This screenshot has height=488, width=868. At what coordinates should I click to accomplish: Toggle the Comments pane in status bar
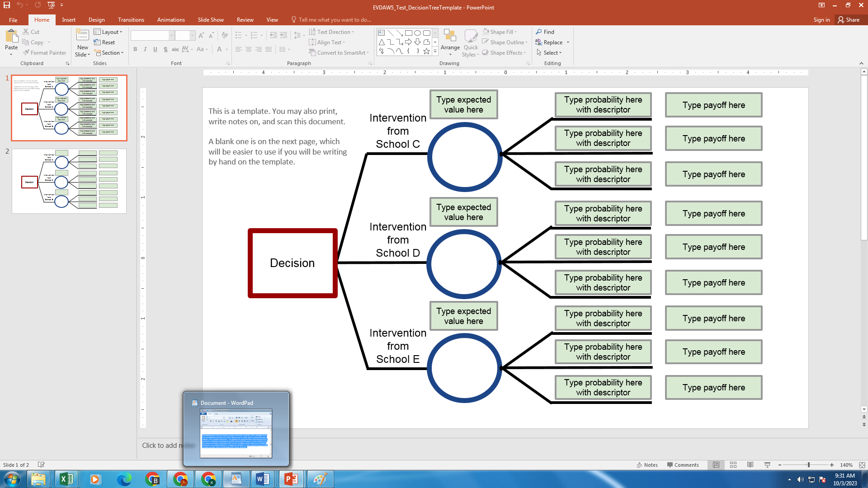tap(683, 465)
